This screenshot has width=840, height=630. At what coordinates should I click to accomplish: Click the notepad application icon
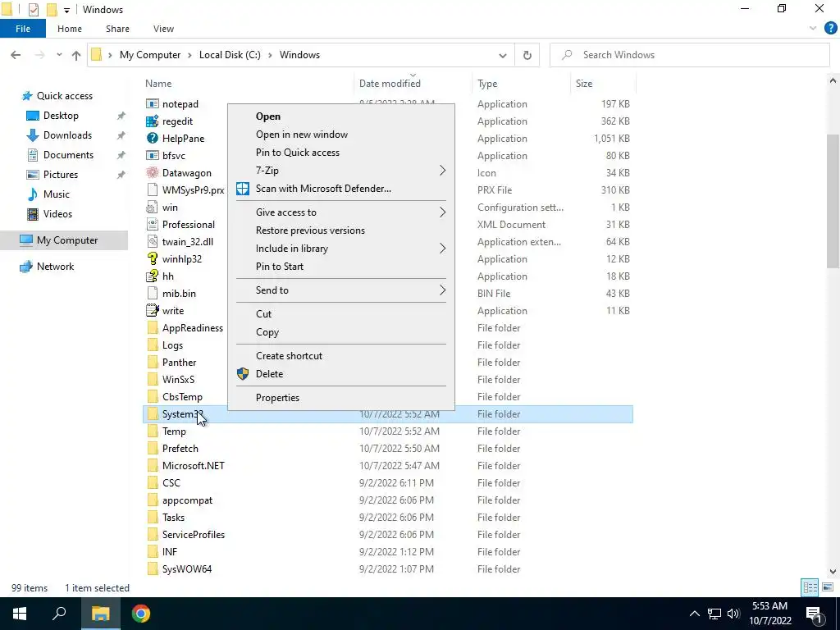(x=153, y=104)
